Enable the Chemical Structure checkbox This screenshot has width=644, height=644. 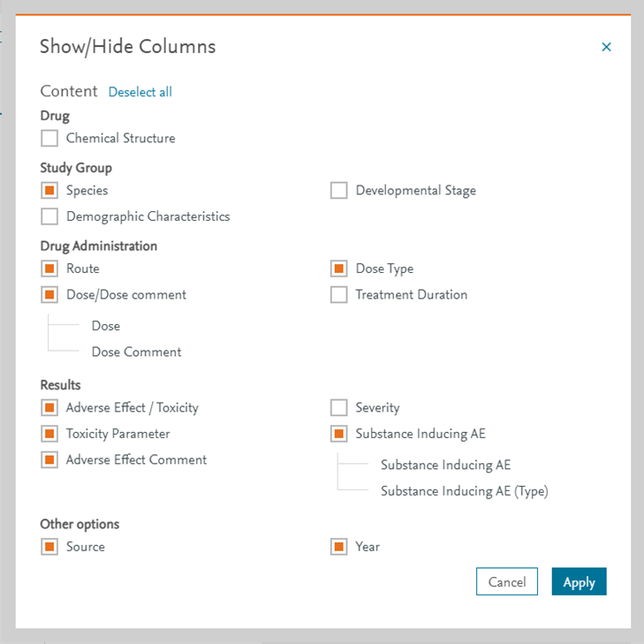pyautogui.click(x=49, y=138)
